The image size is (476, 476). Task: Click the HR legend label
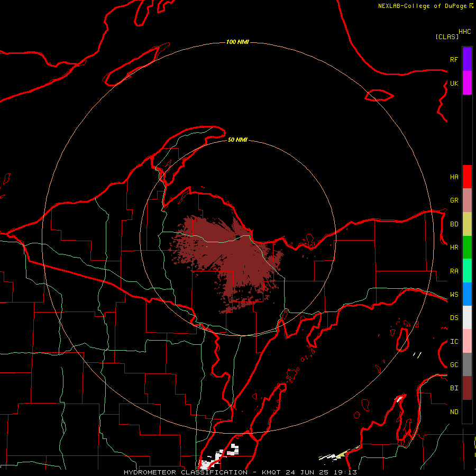[x=454, y=248]
